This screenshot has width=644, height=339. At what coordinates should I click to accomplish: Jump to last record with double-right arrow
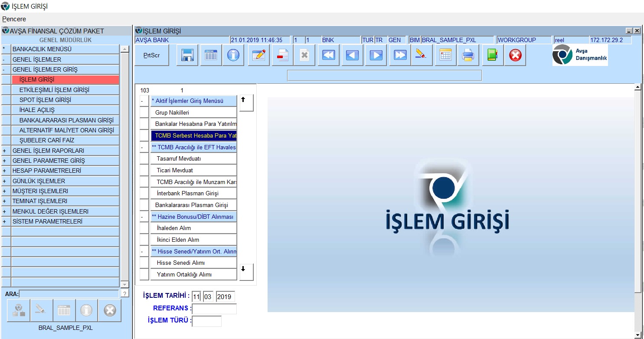pyautogui.click(x=400, y=56)
